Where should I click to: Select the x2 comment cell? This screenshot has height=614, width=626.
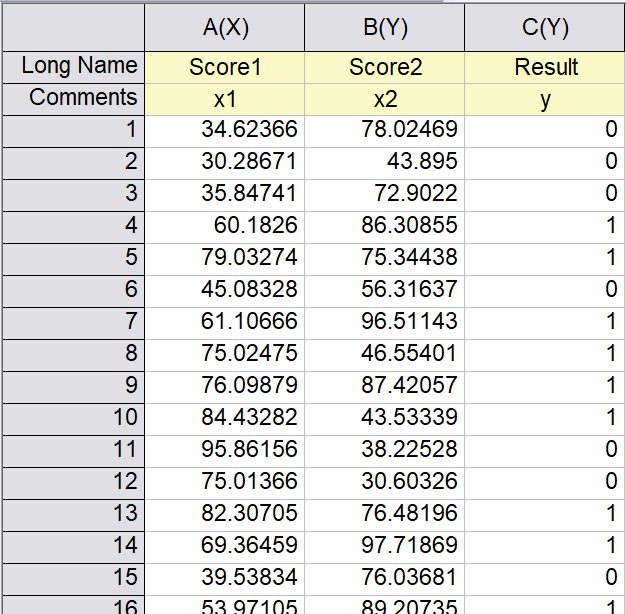tap(385, 99)
